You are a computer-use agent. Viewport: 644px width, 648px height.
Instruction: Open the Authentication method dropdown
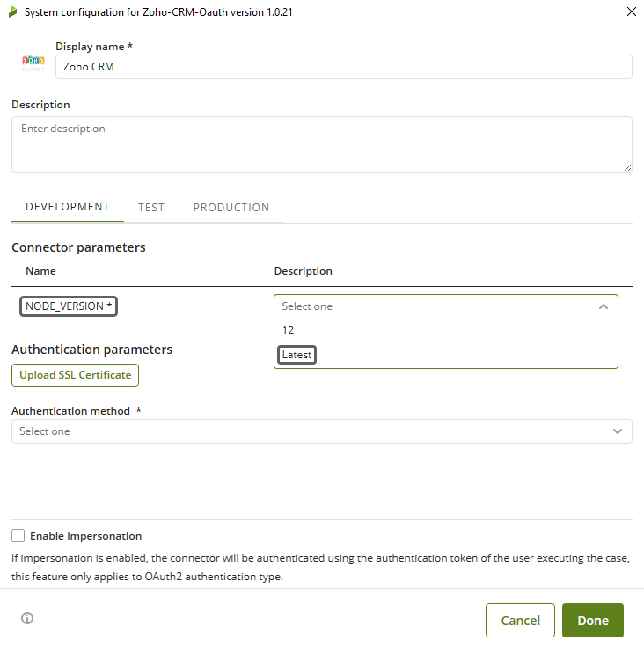click(x=322, y=431)
